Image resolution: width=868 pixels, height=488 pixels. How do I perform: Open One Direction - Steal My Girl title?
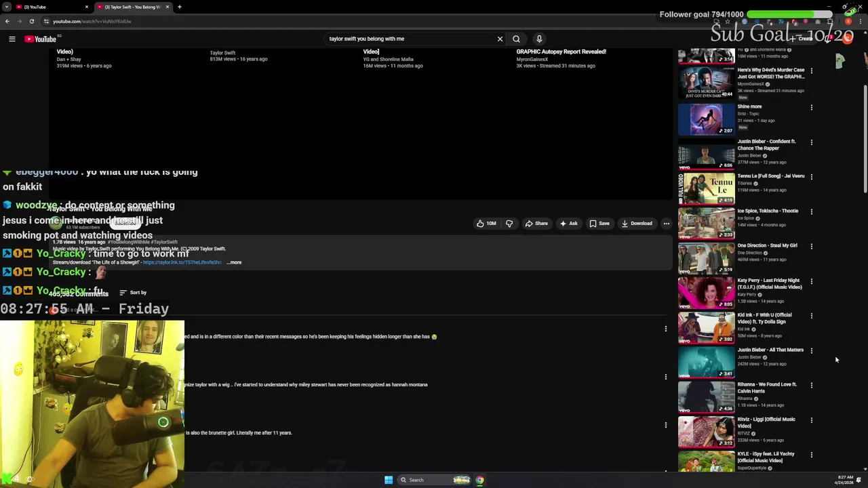coord(767,245)
